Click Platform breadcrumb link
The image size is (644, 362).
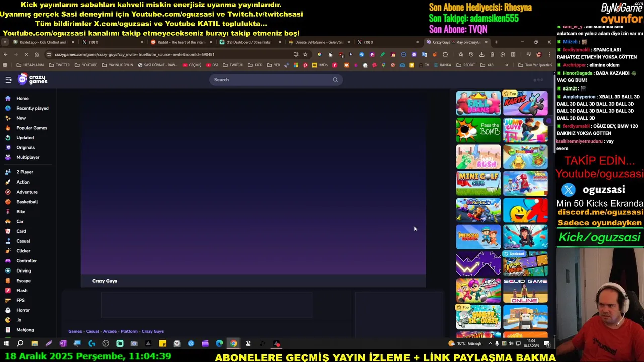[129, 331]
